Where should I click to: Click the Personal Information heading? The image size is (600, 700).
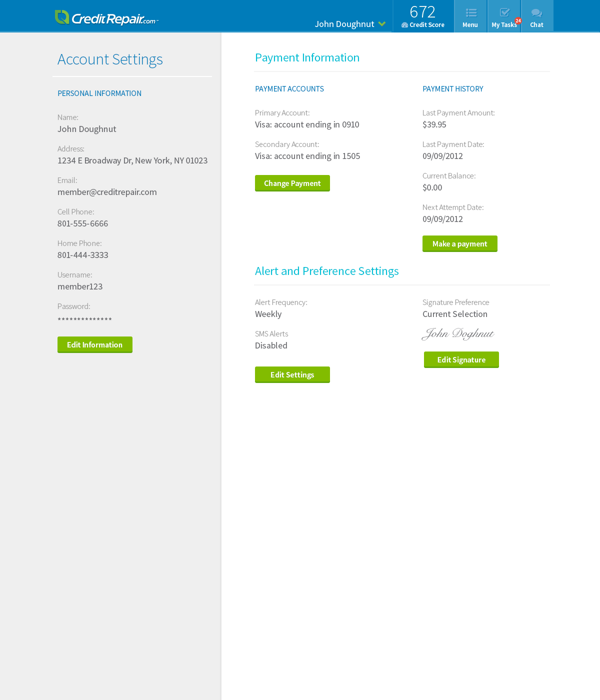(99, 93)
